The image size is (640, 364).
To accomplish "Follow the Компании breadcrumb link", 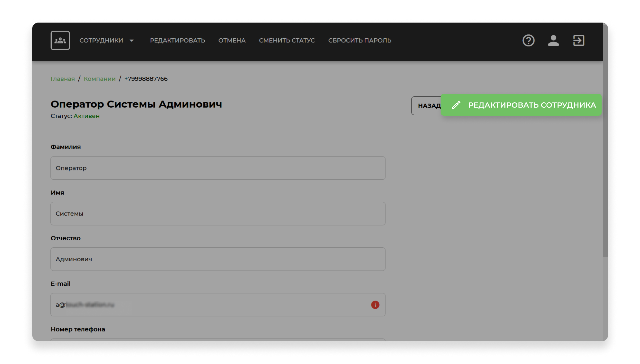I will [x=100, y=79].
